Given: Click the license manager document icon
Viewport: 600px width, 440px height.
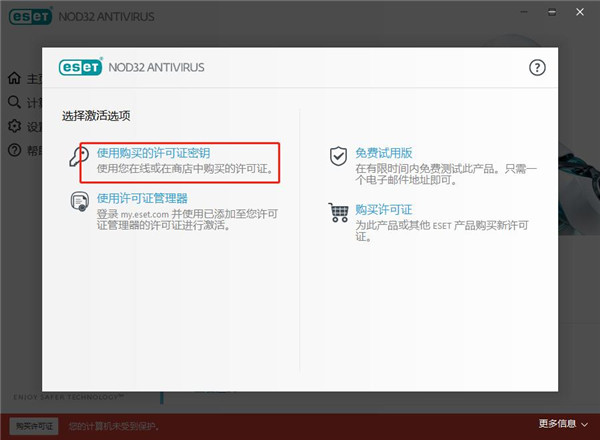Looking at the screenshot, I should pyautogui.click(x=80, y=201).
